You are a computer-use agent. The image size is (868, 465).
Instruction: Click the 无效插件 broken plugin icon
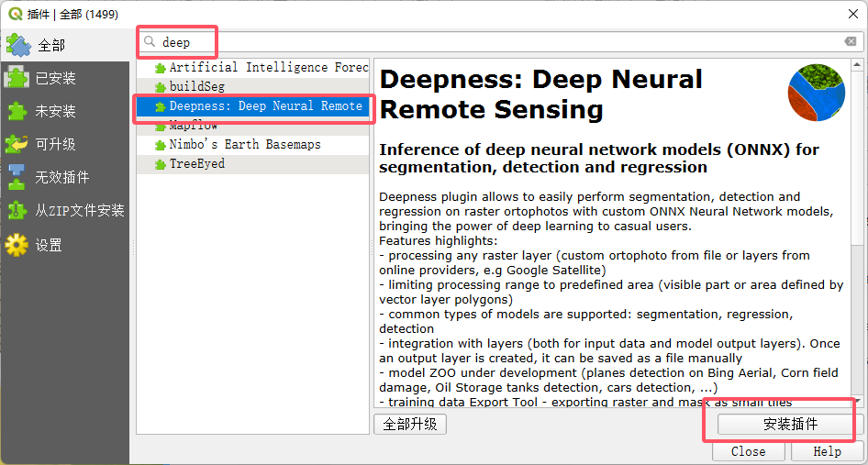17,178
